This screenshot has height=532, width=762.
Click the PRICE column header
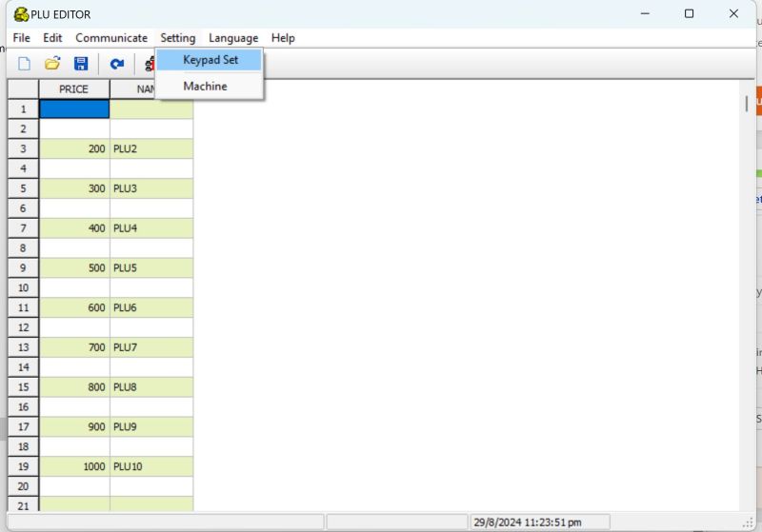(x=73, y=89)
